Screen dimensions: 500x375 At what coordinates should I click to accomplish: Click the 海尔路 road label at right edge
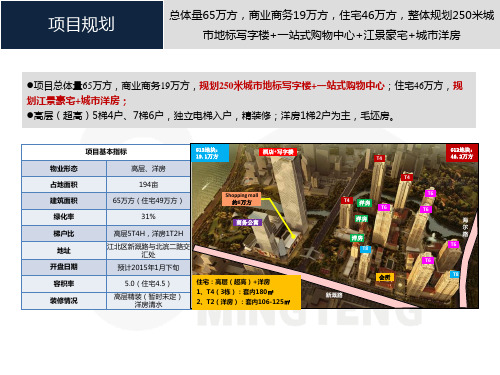pos(465,227)
